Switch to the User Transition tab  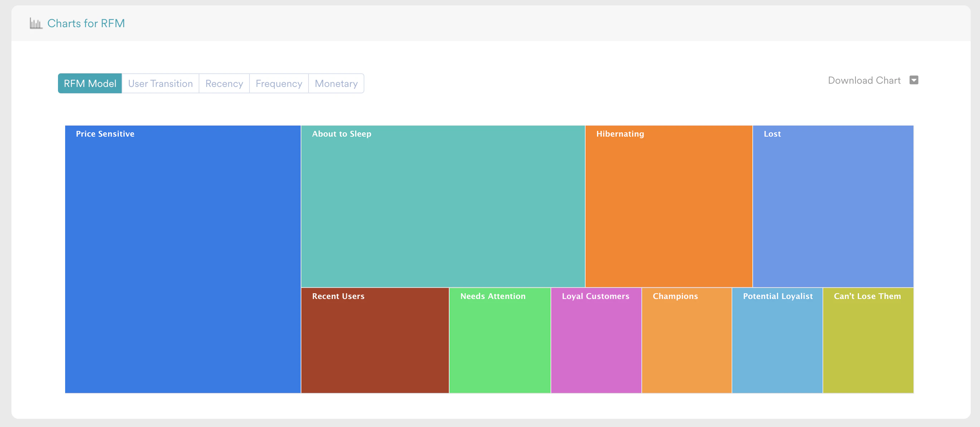coord(160,83)
